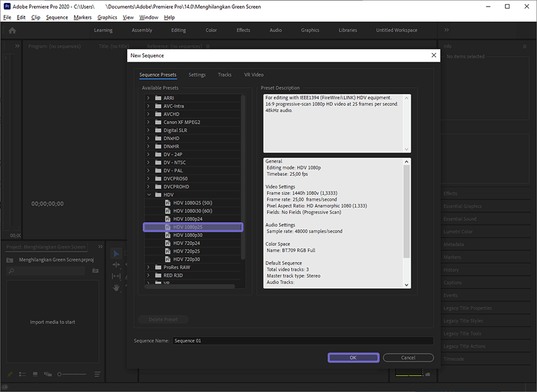The width and height of the screenshot is (537, 392).
Task: Open the File menu
Action: [7, 17]
